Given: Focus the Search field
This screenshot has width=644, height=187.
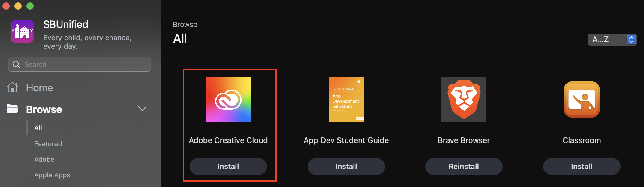Looking at the screenshot, I should coord(80,64).
